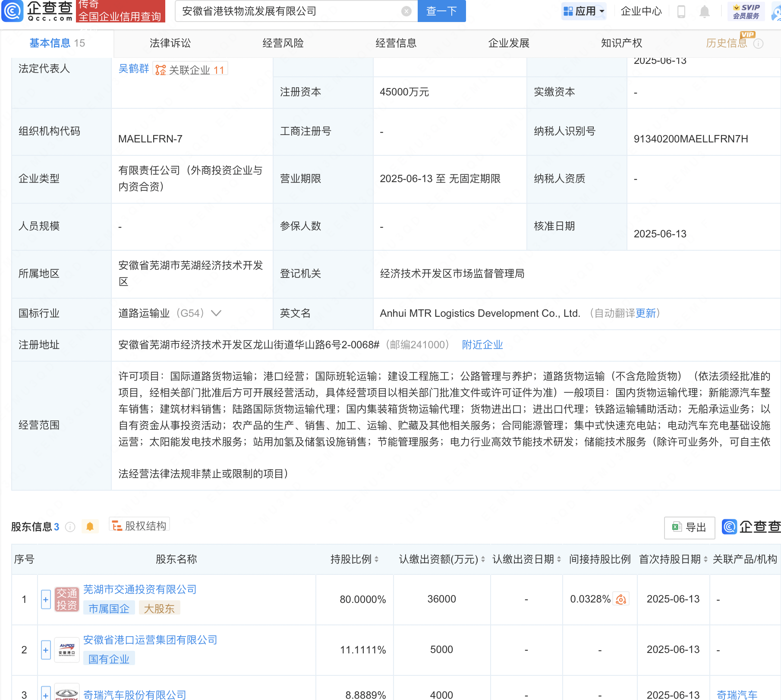Click 全国企业信用查询 banner

coord(120,11)
